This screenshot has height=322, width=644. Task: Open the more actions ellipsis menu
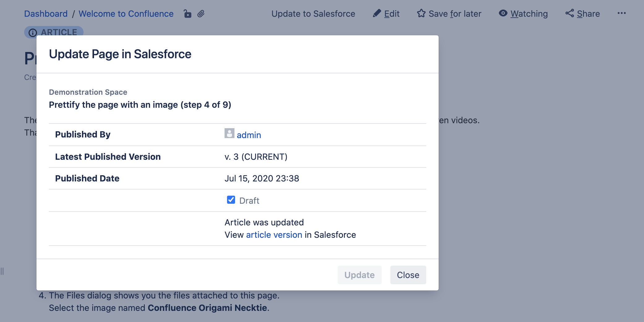pyautogui.click(x=621, y=13)
